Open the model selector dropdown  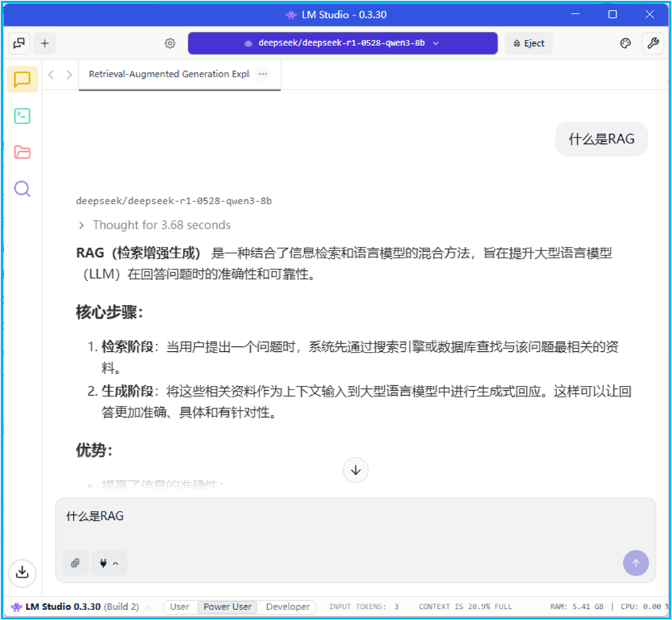point(342,43)
